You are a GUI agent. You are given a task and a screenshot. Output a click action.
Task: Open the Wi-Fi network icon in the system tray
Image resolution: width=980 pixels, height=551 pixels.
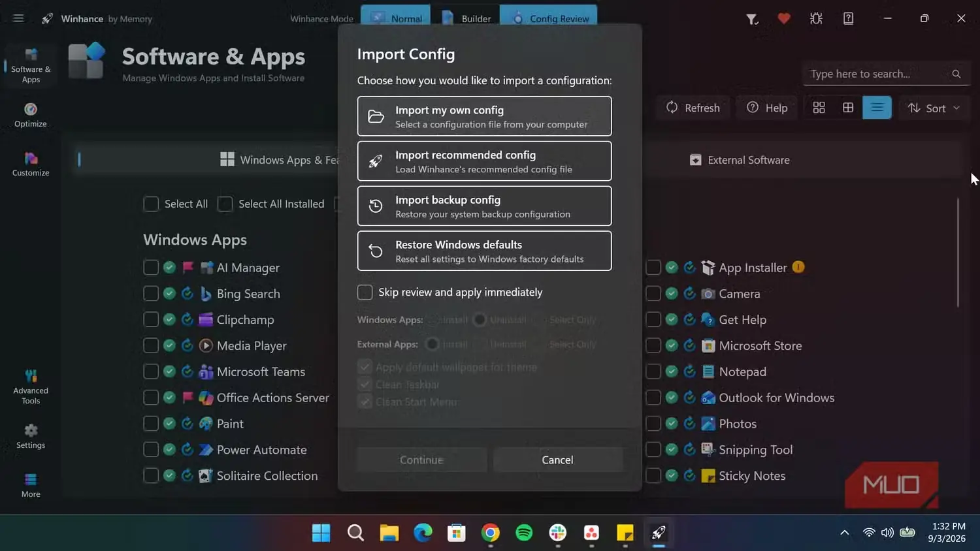tap(869, 533)
